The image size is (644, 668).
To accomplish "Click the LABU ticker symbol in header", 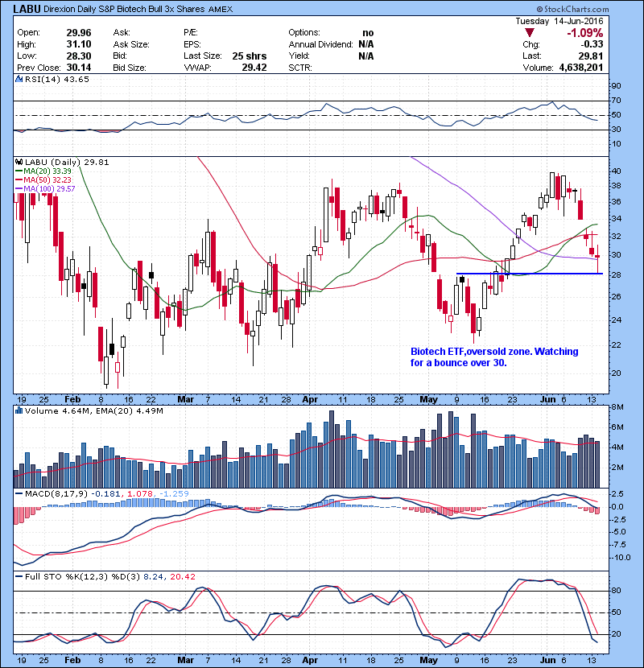I will pos(27,9).
